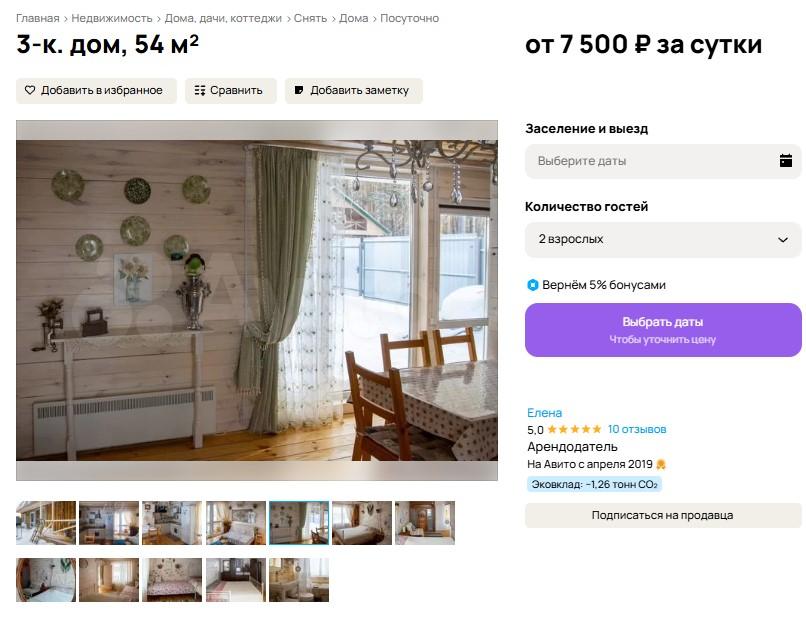Image resolution: width=806 pixels, height=618 pixels.
Task: Click the chevron arrow in the guests field
Action: 783,240
